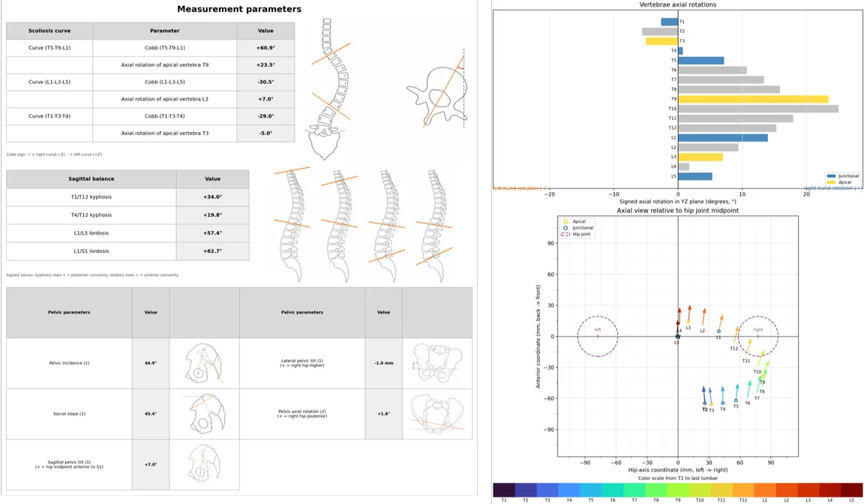Click the 45.4° sacral slope value
864x504 pixels.
point(151,414)
